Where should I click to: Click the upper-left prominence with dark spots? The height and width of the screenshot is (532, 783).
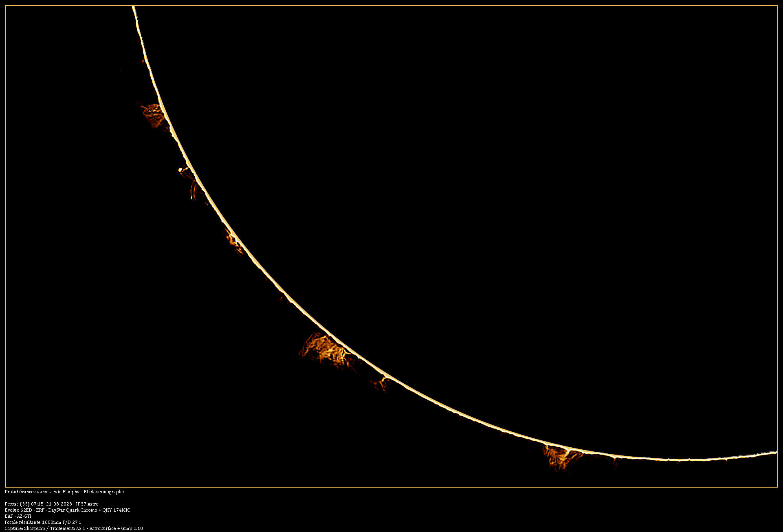point(153,115)
